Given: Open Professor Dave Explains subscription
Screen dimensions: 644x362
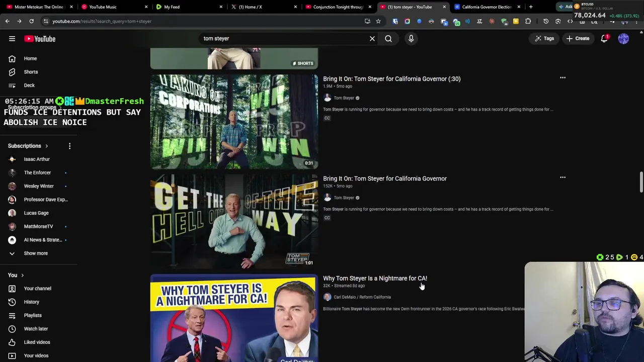Looking at the screenshot, I should coord(39,200).
